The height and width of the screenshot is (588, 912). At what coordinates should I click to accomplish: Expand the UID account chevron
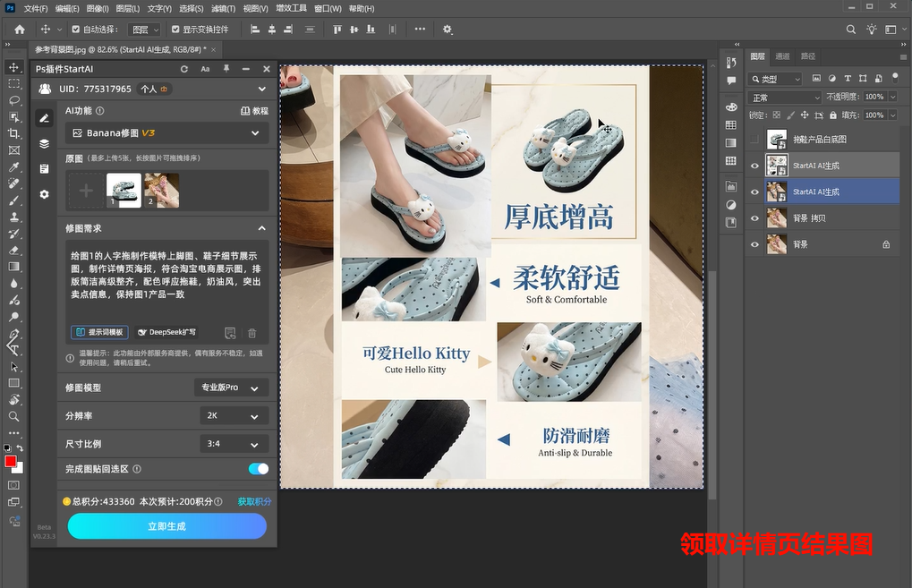tap(261, 89)
